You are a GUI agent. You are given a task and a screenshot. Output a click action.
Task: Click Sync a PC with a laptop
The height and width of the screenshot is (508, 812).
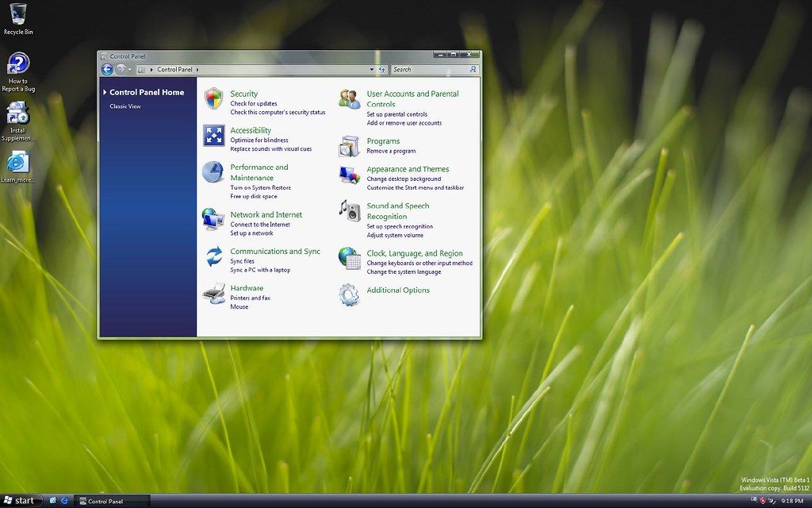click(260, 271)
